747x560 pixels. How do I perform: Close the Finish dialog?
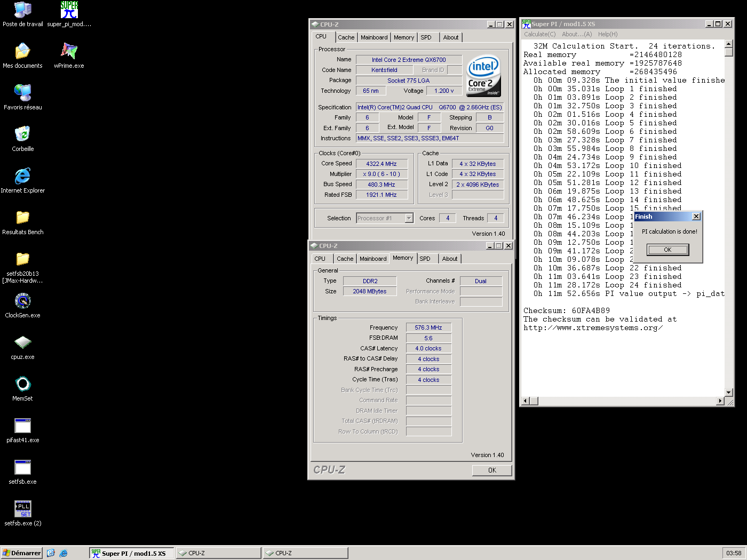coord(696,217)
